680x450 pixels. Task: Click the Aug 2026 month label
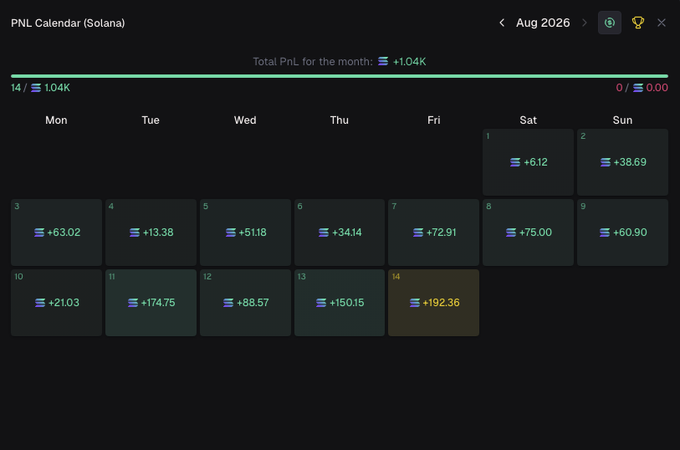[543, 23]
